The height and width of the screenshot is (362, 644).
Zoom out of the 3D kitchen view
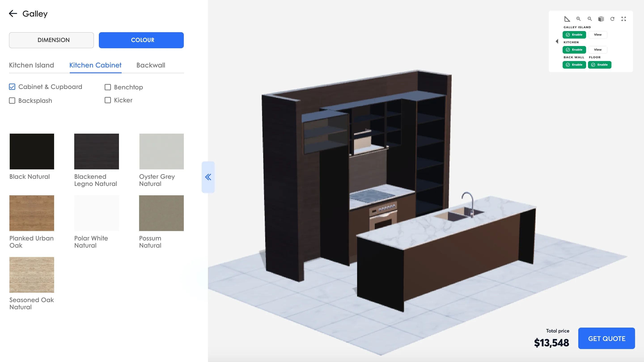[x=589, y=19]
